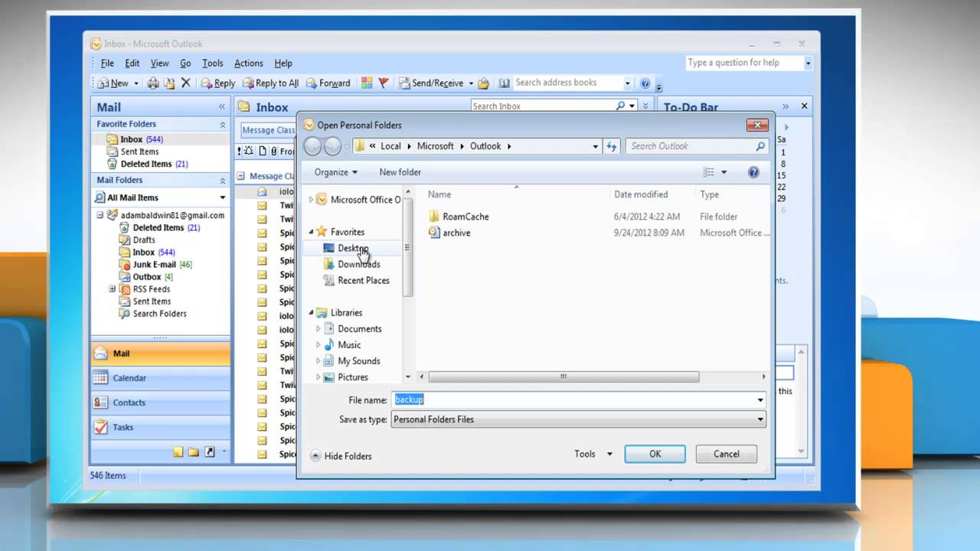Select the archive data file
The image size is (980, 551).
pos(456,233)
